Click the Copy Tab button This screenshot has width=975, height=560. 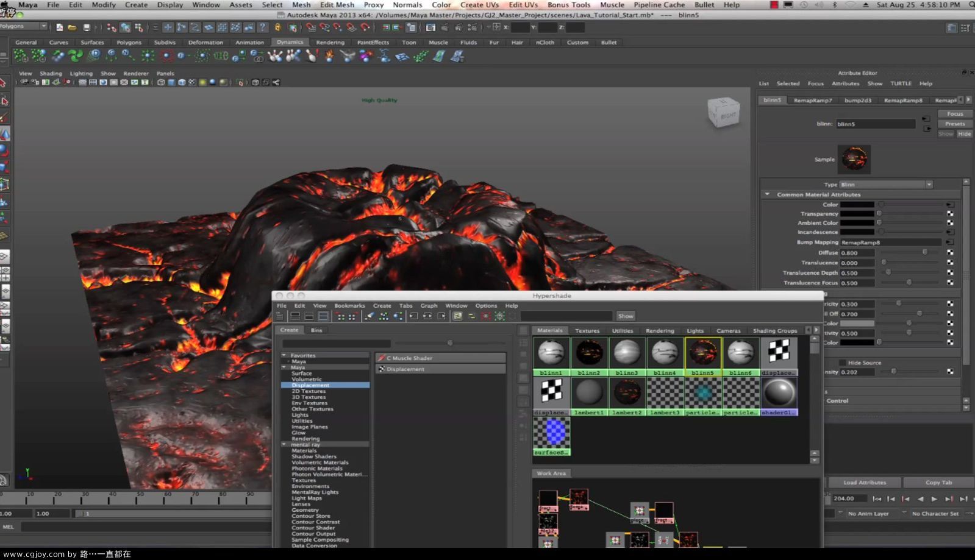[x=938, y=483]
